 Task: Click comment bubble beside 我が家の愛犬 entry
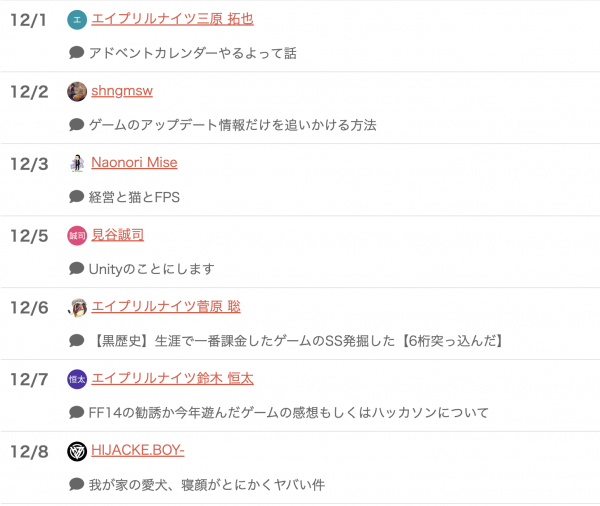click(77, 484)
